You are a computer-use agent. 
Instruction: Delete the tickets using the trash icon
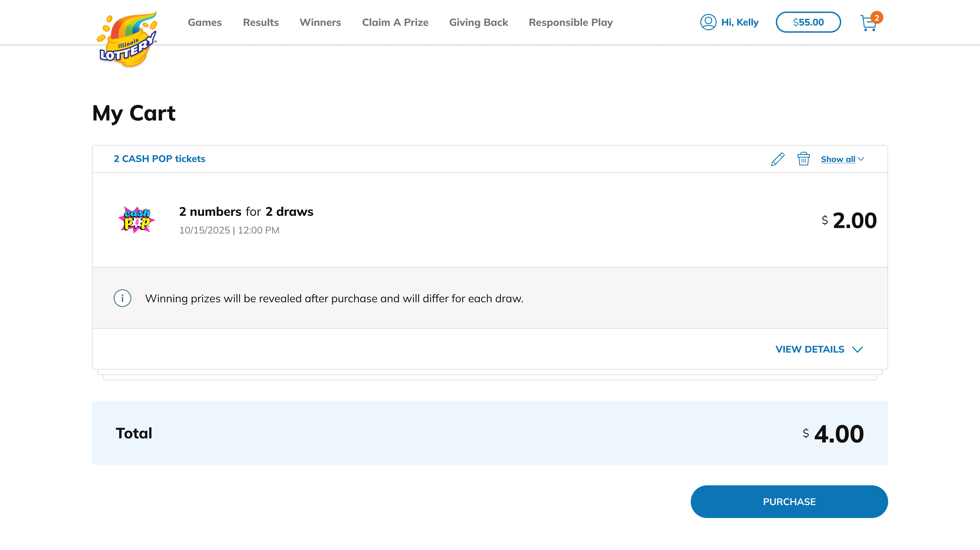804,159
